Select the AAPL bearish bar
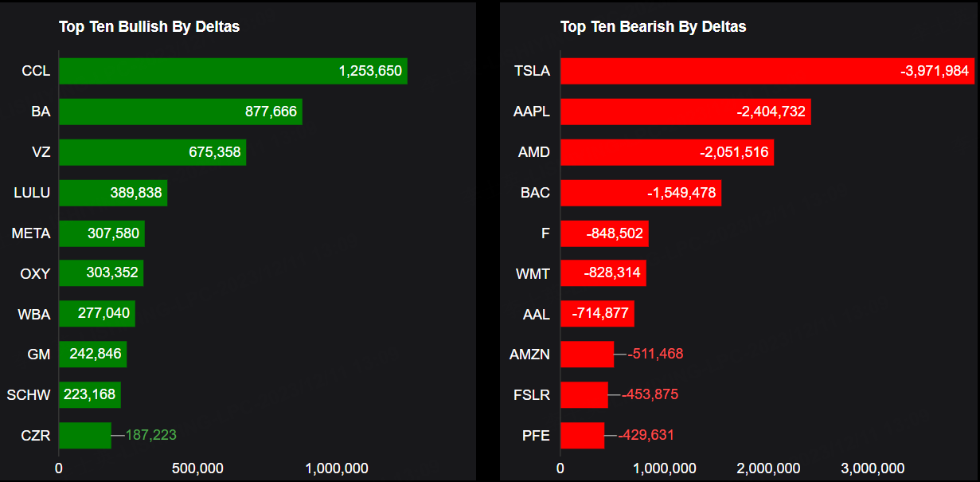The image size is (980, 482). click(x=685, y=112)
